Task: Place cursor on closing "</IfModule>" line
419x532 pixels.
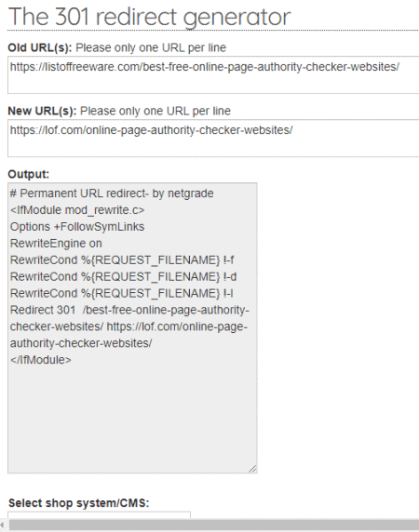Action: pyautogui.click(x=41, y=360)
